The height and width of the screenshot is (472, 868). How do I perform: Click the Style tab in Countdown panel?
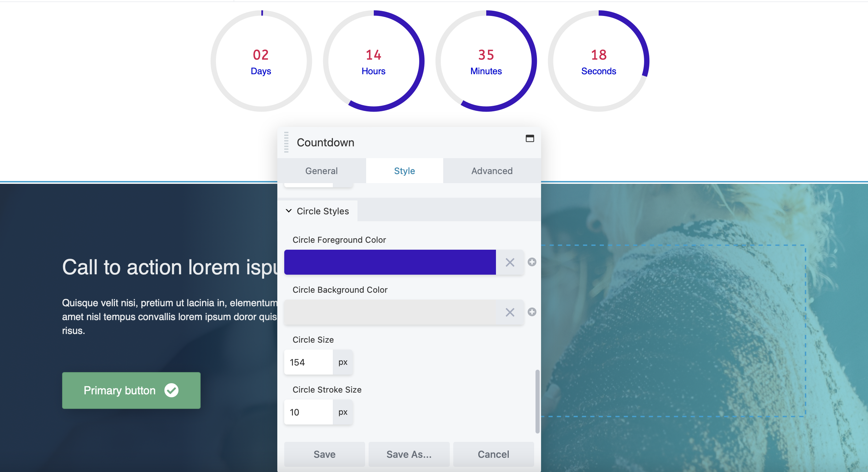coord(405,170)
